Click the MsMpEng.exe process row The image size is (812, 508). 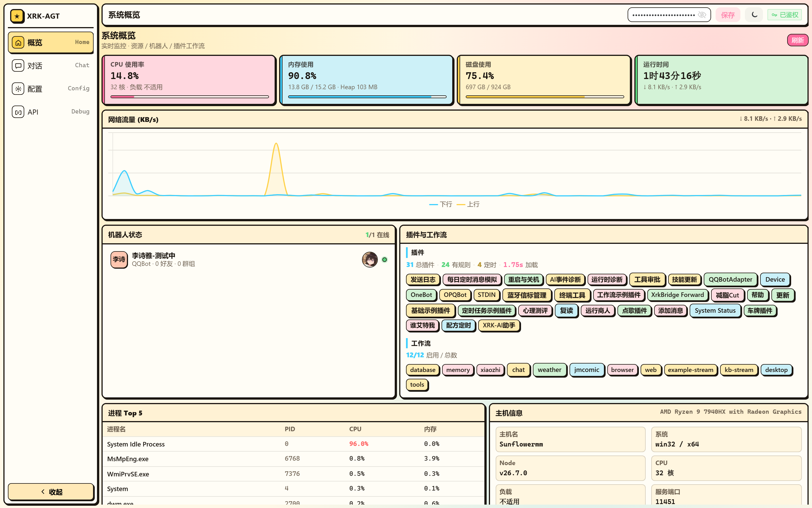click(293, 459)
